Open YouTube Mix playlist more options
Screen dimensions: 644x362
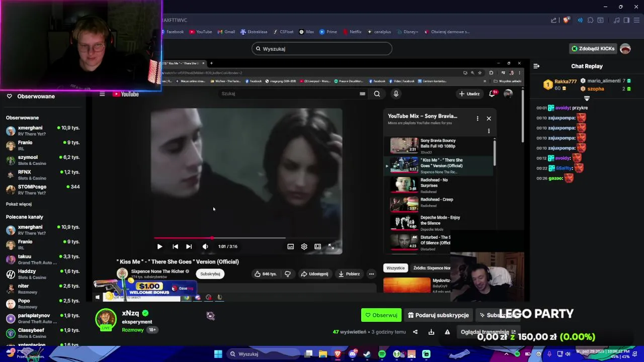point(477,119)
